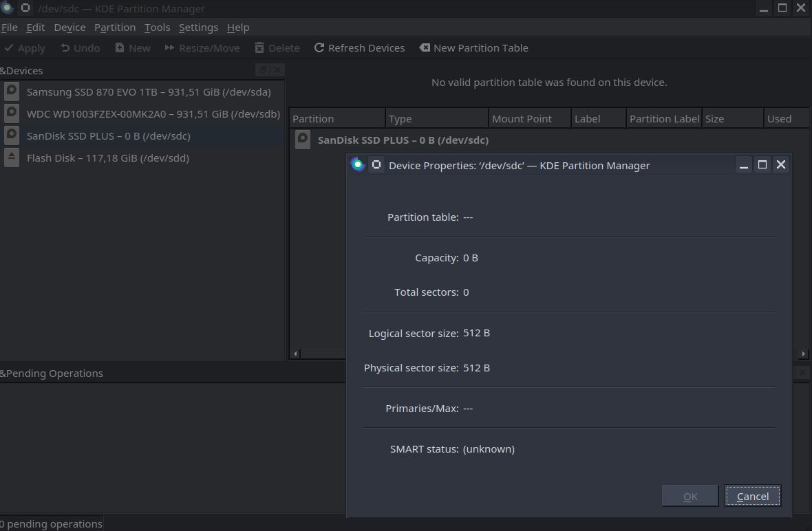
Task: Click the WDC drive icon
Action: click(x=12, y=113)
